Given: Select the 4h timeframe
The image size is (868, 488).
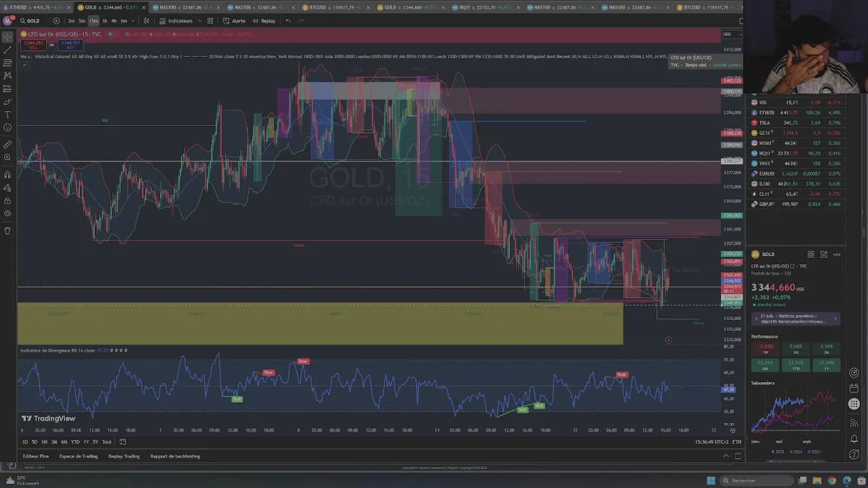Looking at the screenshot, I should (x=114, y=21).
